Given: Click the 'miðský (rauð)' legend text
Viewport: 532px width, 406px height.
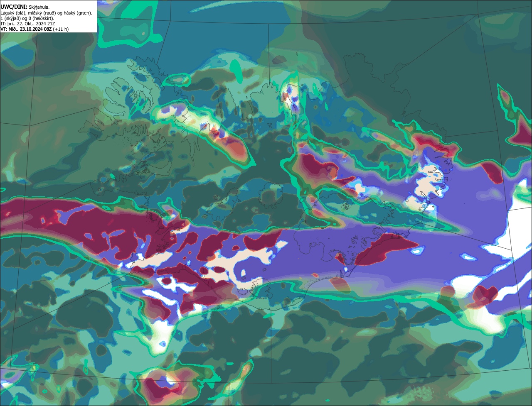Looking at the screenshot, I should click(x=42, y=13).
